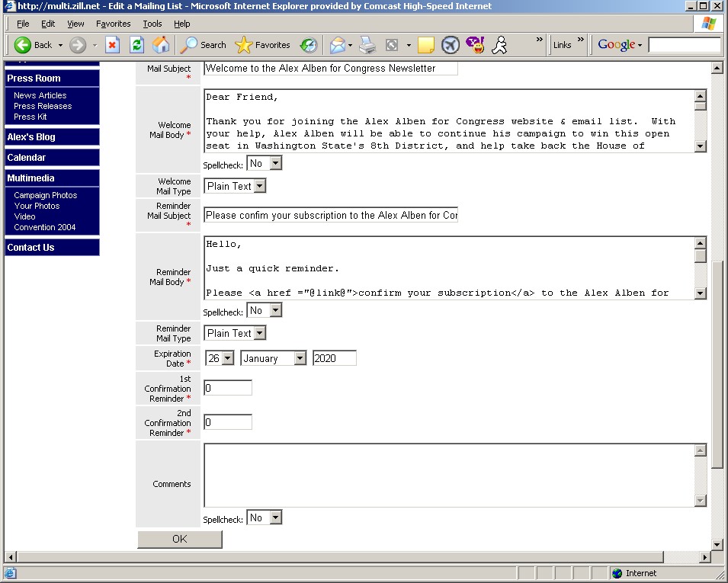The height and width of the screenshot is (583, 728).
Task: Click the Stop loading icon
Action: coord(112,45)
